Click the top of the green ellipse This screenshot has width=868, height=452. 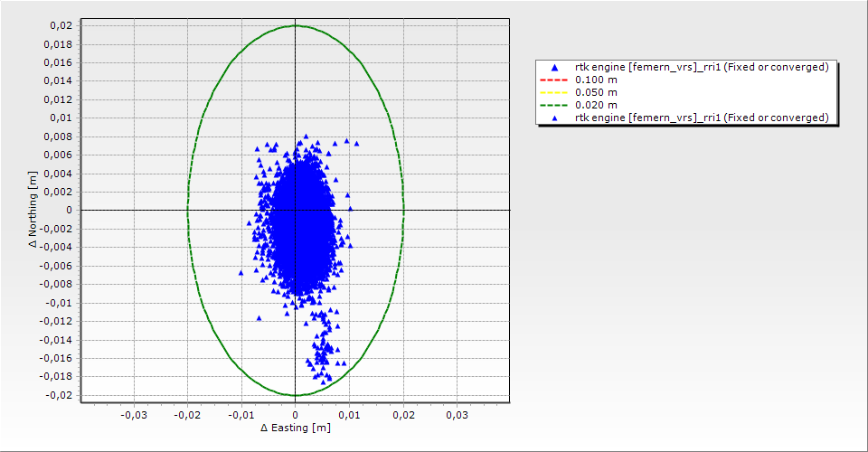[296, 25]
